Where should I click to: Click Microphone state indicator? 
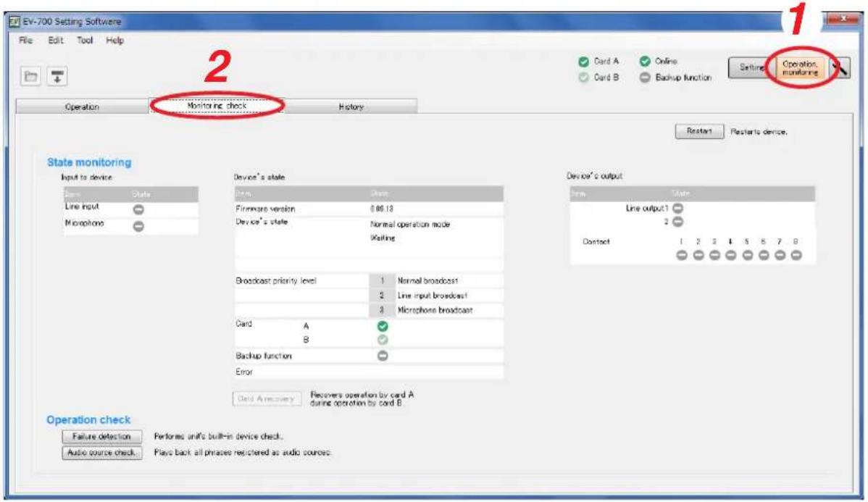click(138, 226)
